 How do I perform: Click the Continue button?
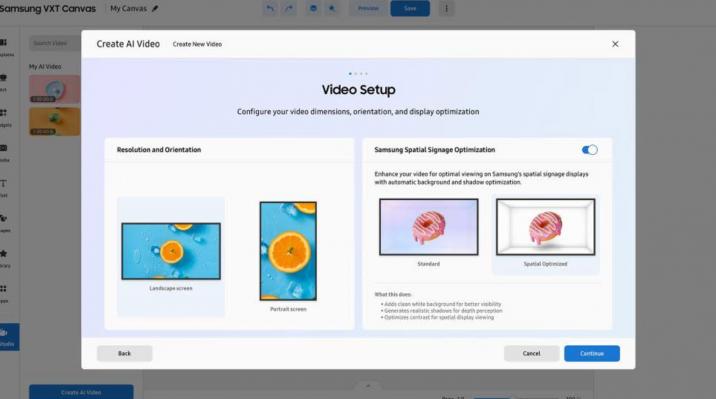coord(592,353)
